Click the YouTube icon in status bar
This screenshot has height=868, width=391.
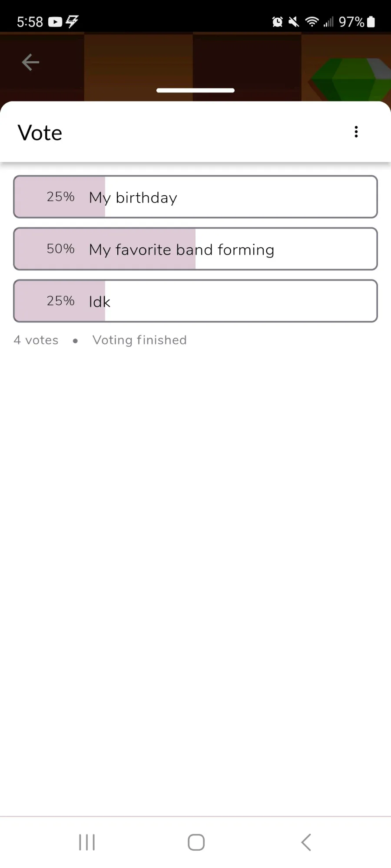point(55,22)
